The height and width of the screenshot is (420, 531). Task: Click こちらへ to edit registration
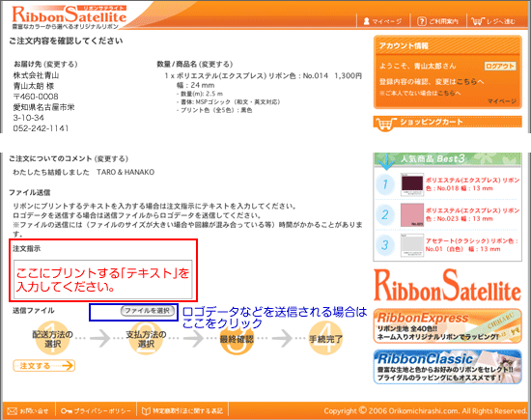tap(470, 82)
